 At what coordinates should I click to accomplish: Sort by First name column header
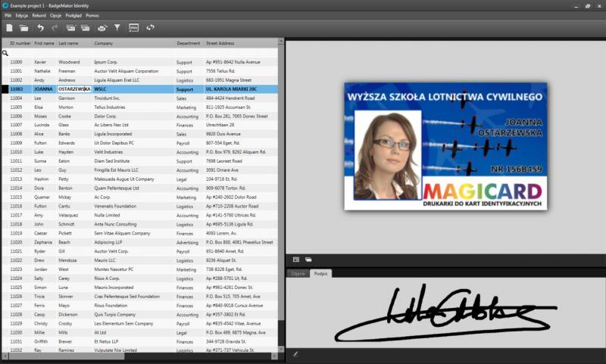click(x=44, y=43)
